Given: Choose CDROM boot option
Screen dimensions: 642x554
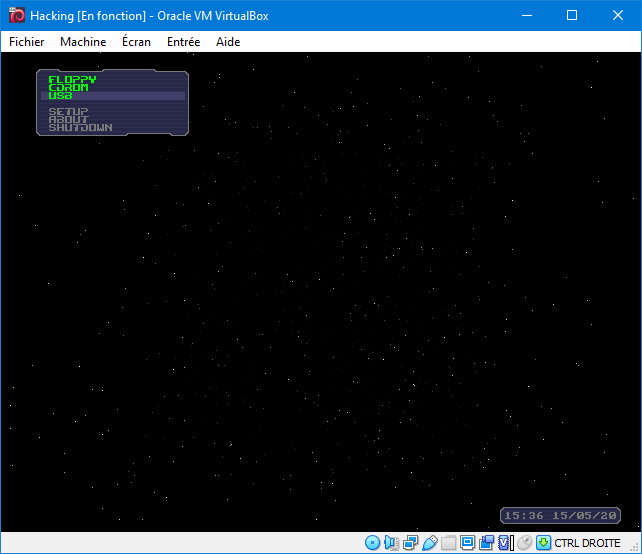Looking at the screenshot, I should coord(68,88).
